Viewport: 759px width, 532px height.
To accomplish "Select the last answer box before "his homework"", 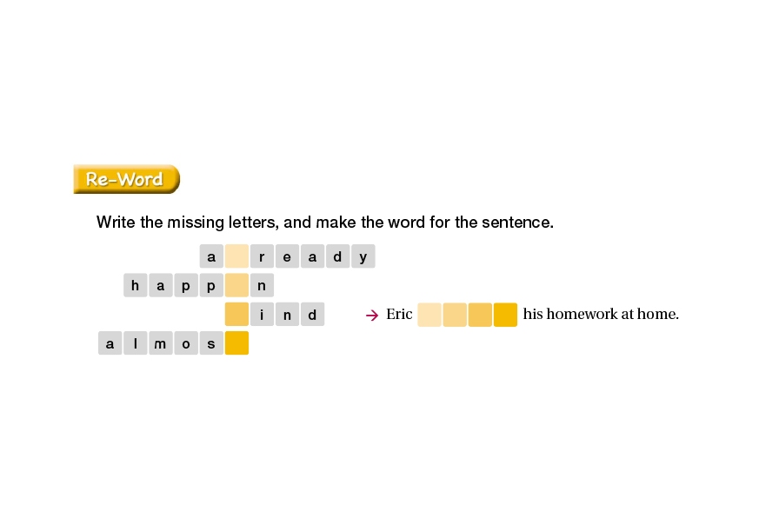I will point(505,315).
